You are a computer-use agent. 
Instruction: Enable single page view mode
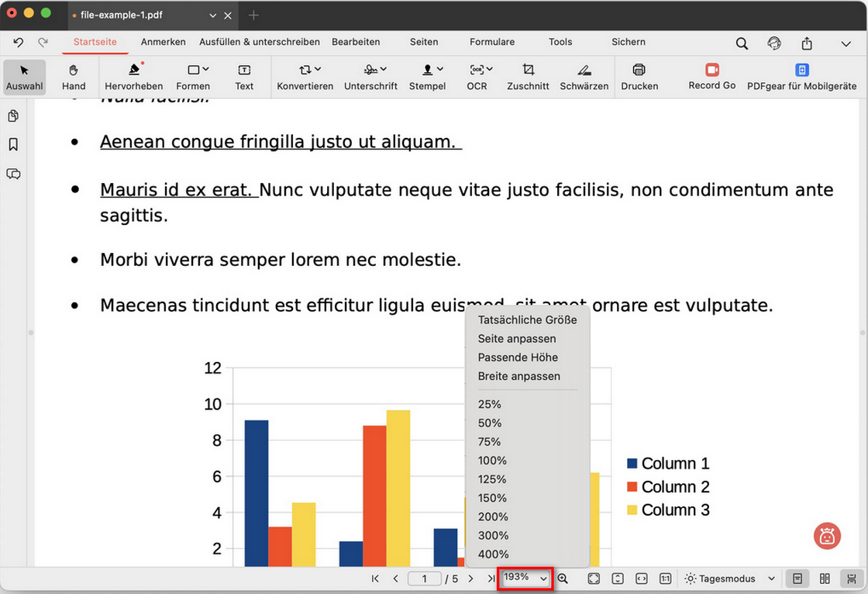pos(795,578)
